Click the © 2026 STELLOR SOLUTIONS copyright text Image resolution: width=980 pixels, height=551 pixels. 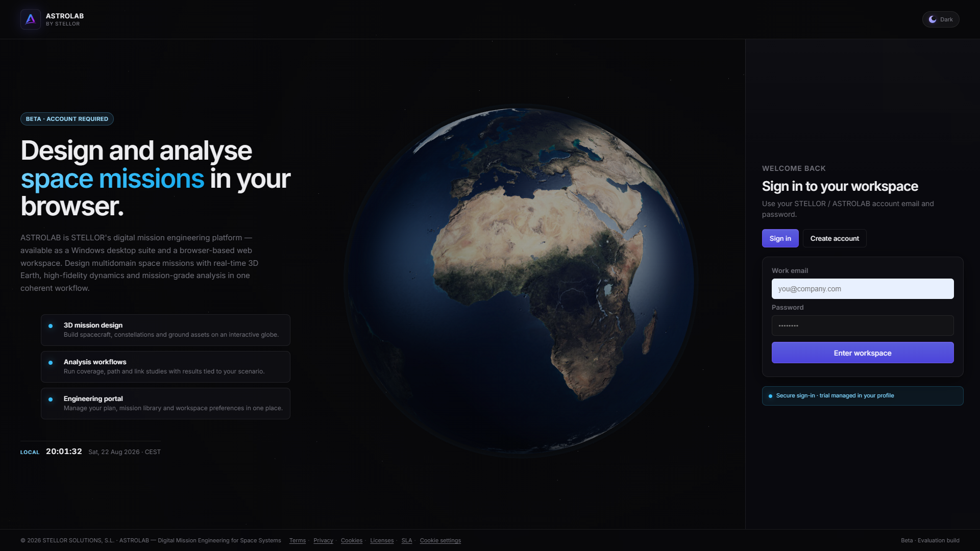tap(151, 540)
